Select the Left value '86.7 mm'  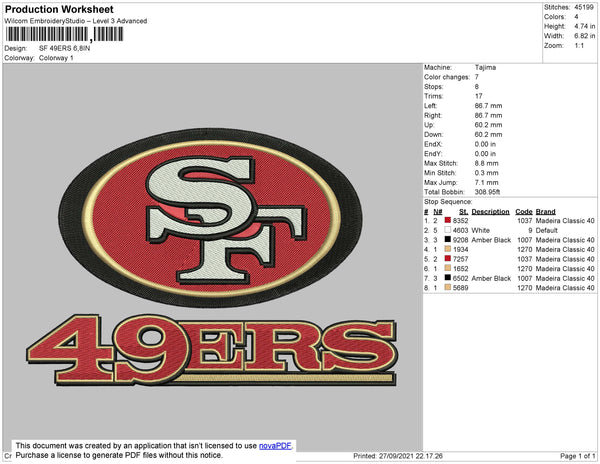[488, 106]
